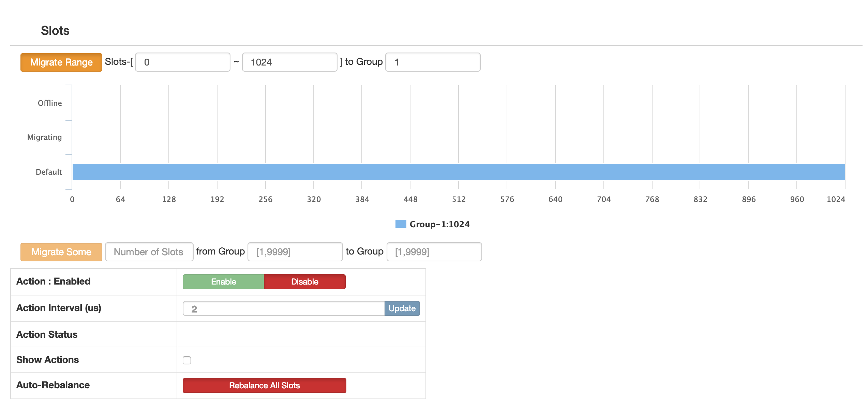Image resolution: width=868 pixels, height=406 pixels.
Task: Click the slot range end field showing 1024
Action: (x=289, y=62)
